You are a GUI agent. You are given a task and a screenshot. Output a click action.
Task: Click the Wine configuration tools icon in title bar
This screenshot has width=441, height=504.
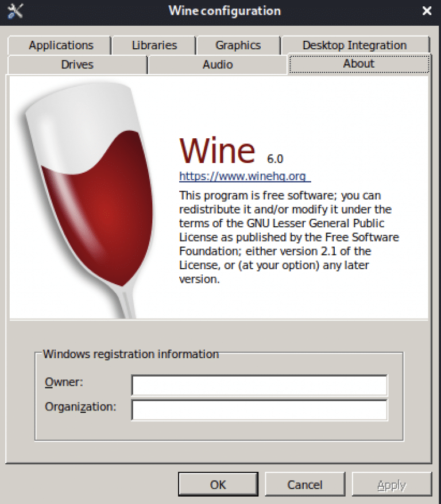(15, 11)
